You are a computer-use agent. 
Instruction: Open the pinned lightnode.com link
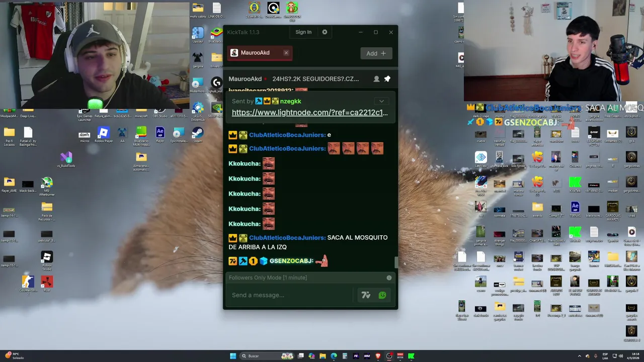pos(310,113)
